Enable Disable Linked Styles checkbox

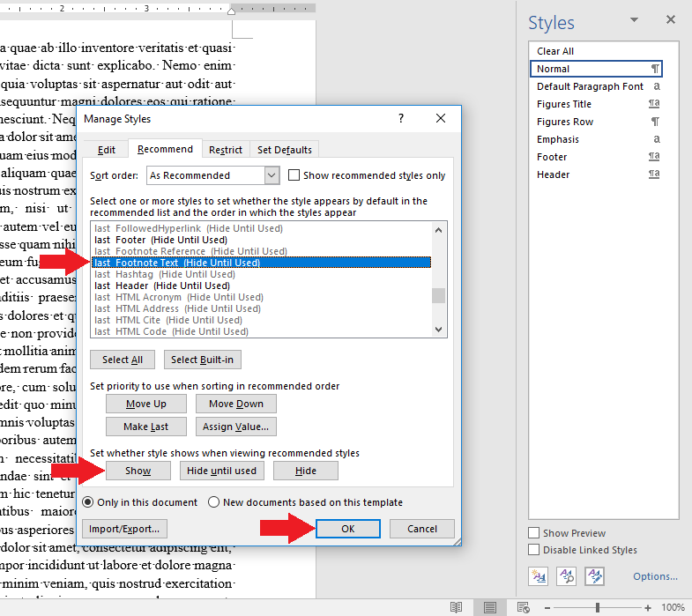click(x=533, y=549)
